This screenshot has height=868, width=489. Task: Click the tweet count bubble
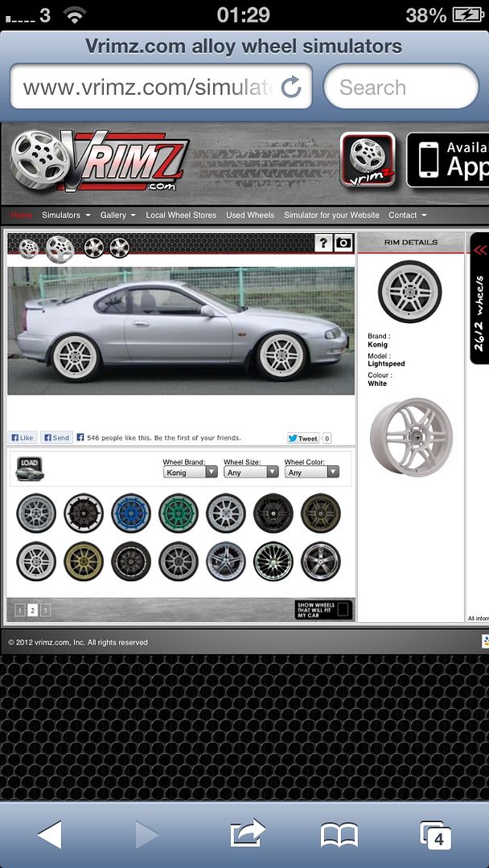click(x=327, y=439)
